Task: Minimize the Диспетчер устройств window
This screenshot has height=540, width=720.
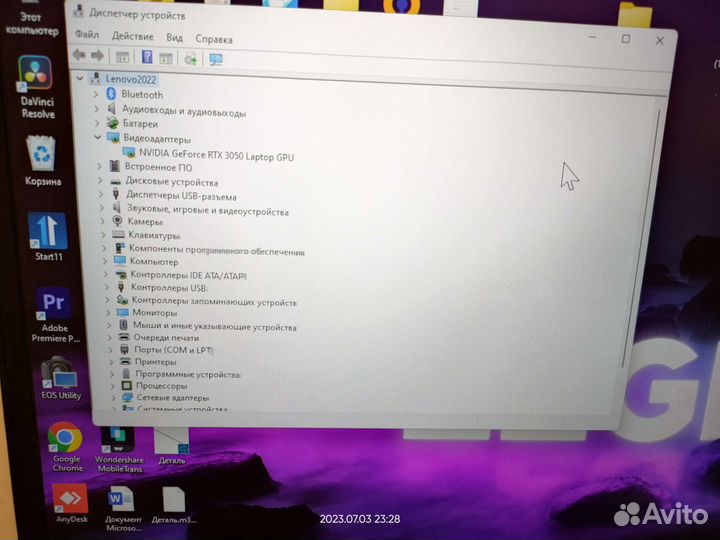Action: tap(592, 37)
